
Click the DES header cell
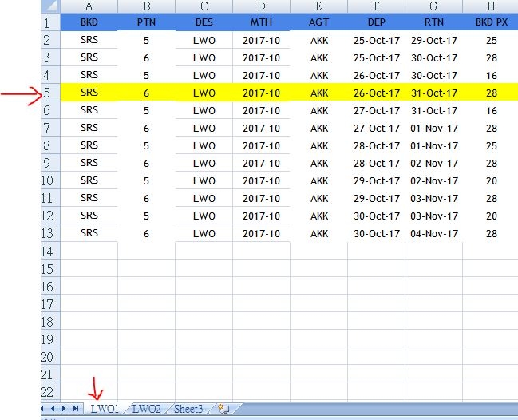pyautogui.click(x=204, y=22)
